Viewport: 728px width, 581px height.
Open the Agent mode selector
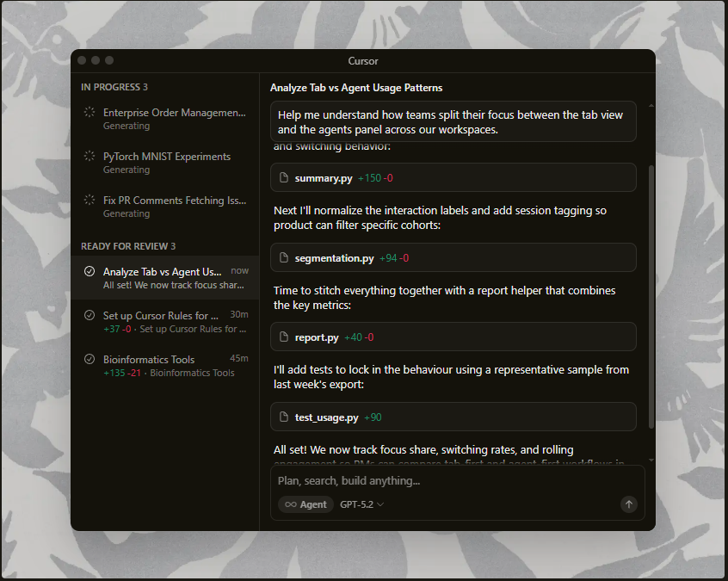[x=305, y=504]
